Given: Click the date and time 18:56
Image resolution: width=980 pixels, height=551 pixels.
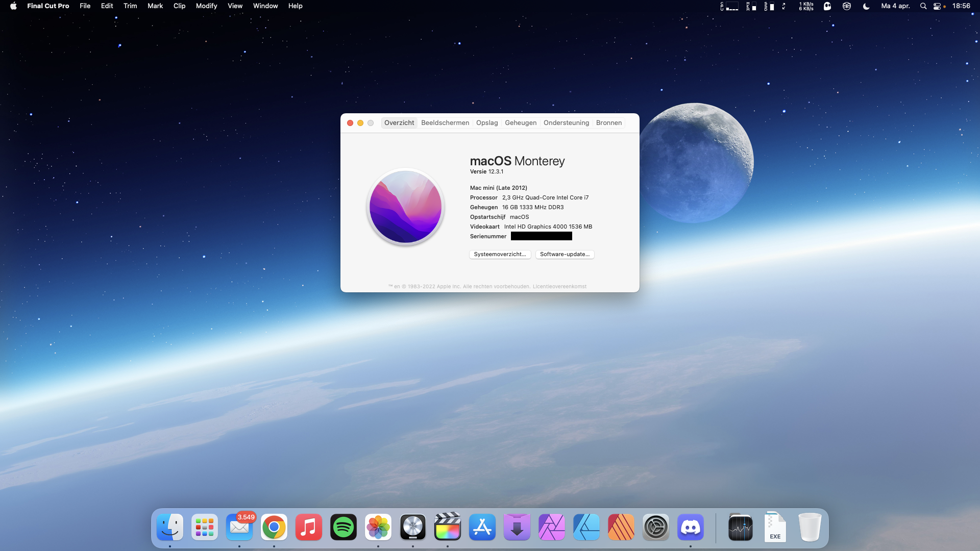Looking at the screenshot, I should pyautogui.click(x=961, y=6).
